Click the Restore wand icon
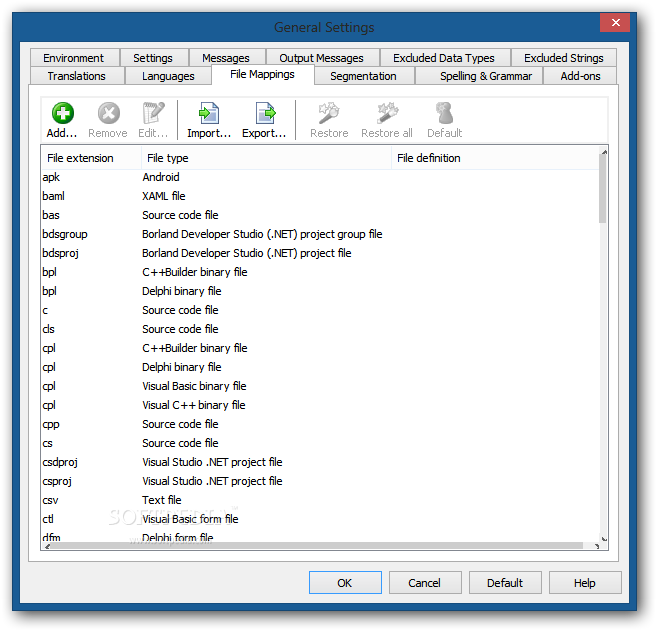The width and height of the screenshot is (657, 631). click(x=329, y=113)
